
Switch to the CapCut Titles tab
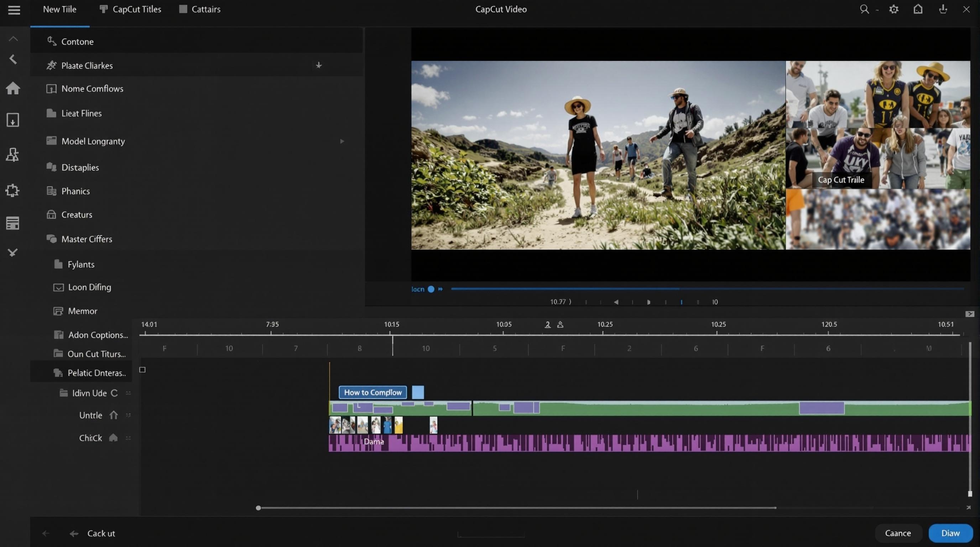coord(130,9)
